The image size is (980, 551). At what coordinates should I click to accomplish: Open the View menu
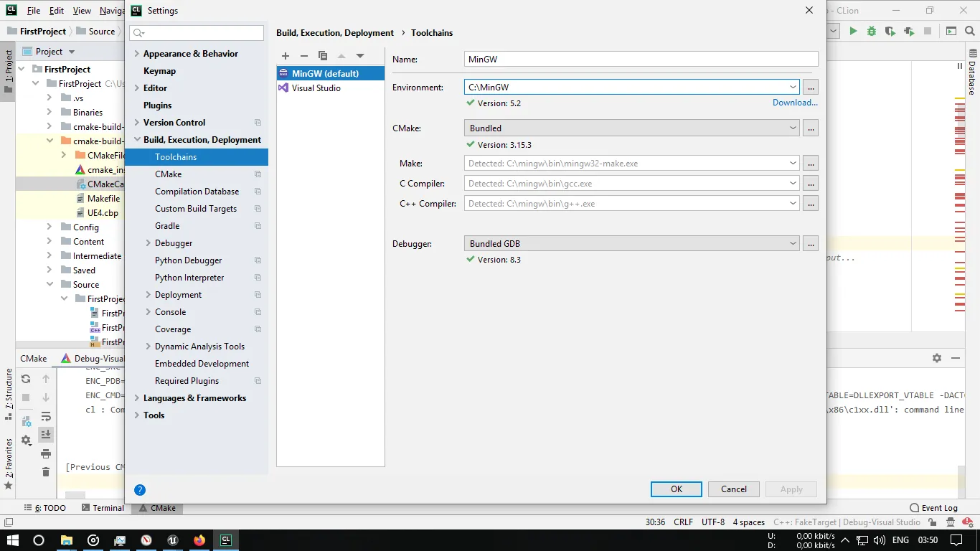tap(83, 11)
